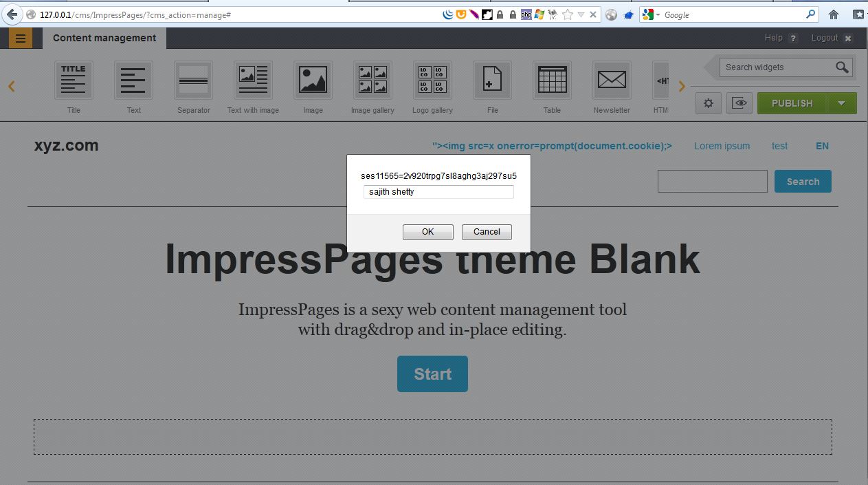Toggle preview mode with eye icon

739,103
